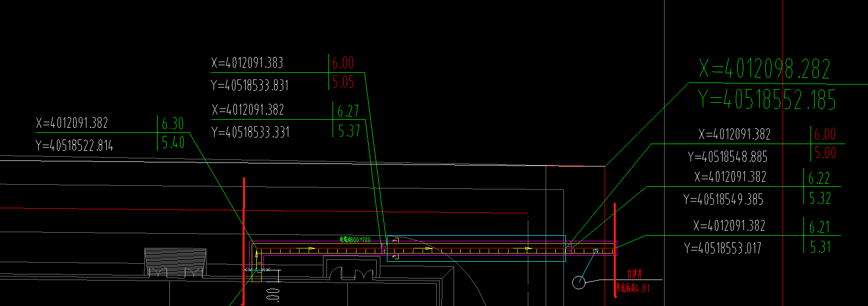Click the large green Y=40518552.185 label
The image size is (868, 306).
coord(767,99)
